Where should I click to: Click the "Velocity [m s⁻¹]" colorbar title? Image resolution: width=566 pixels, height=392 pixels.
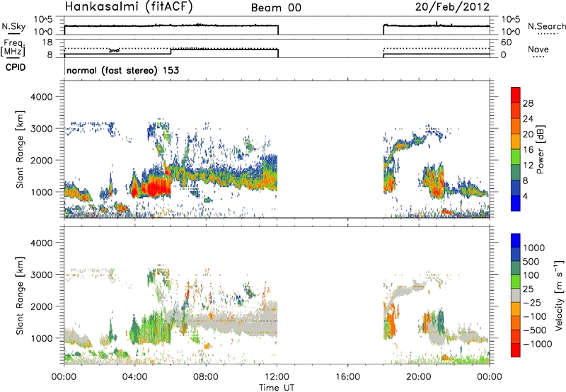click(x=559, y=295)
